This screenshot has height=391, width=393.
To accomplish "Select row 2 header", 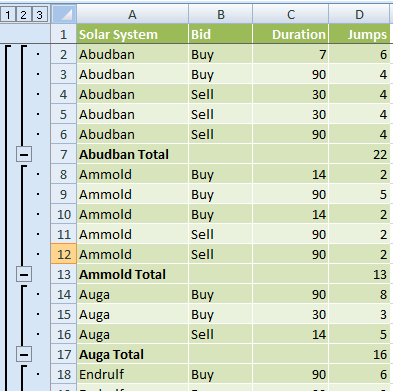I will tap(64, 54).
